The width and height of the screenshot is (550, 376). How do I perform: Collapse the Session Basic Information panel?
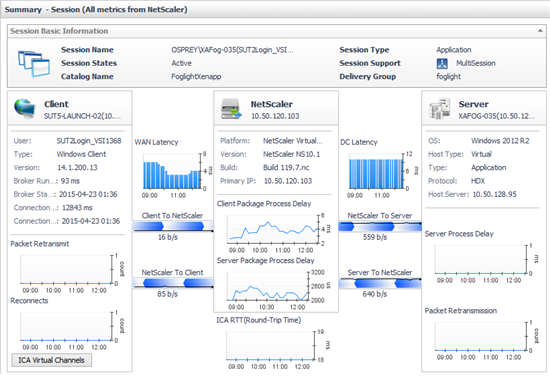[540, 31]
